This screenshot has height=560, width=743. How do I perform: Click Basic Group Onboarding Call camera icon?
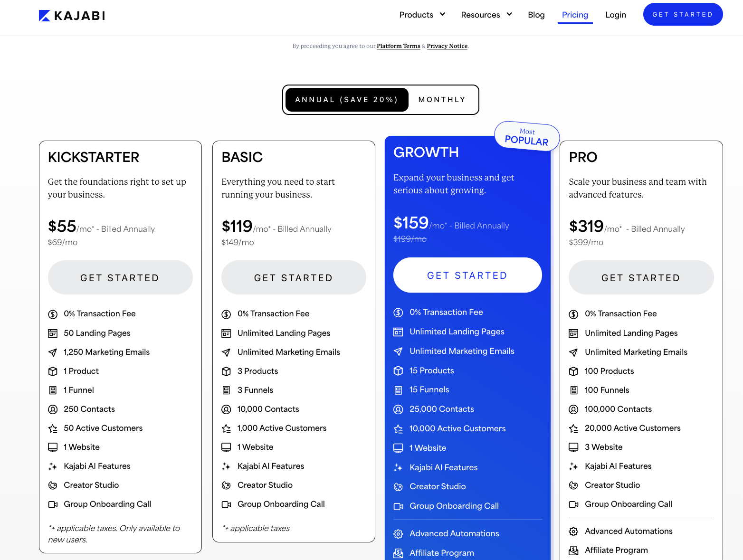[x=226, y=504]
